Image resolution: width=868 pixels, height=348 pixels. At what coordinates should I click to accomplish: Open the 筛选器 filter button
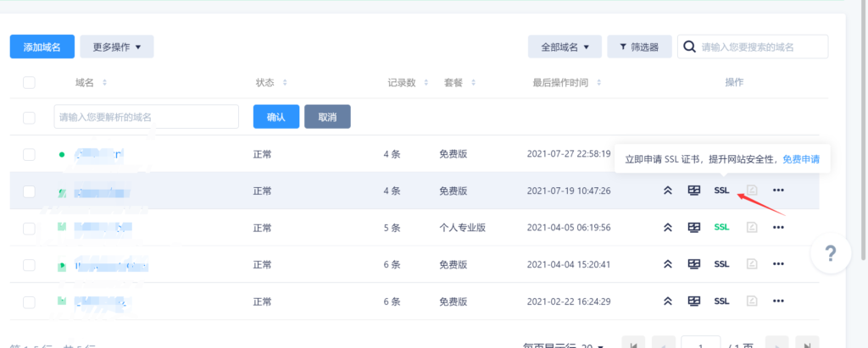(x=639, y=47)
